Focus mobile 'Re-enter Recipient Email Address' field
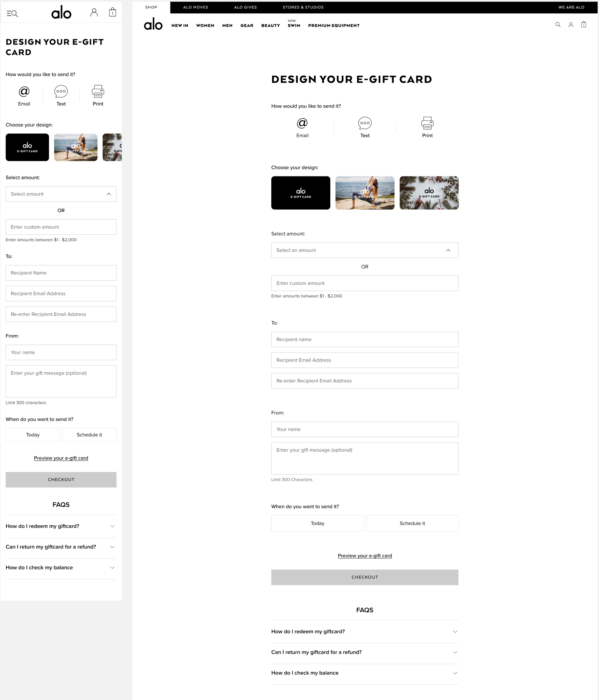599x700 pixels. pos(61,314)
